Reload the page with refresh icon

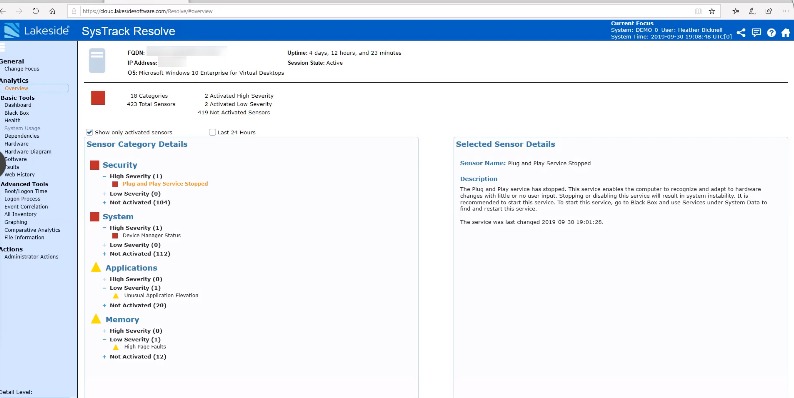[x=36, y=11]
